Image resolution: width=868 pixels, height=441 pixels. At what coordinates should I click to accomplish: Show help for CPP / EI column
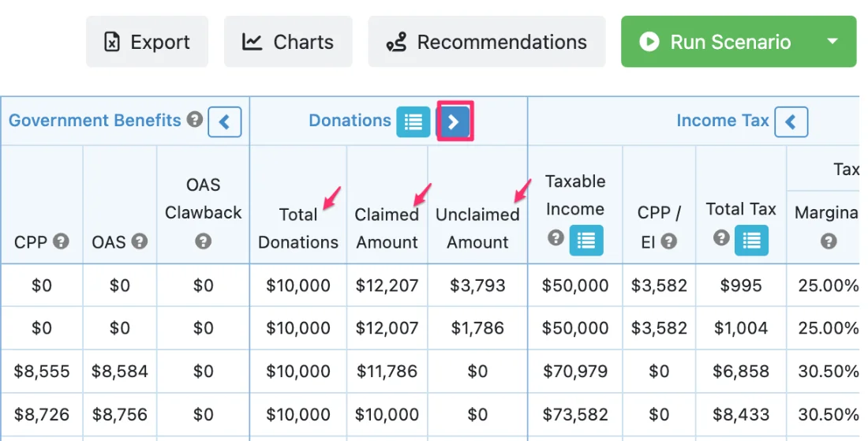click(668, 241)
